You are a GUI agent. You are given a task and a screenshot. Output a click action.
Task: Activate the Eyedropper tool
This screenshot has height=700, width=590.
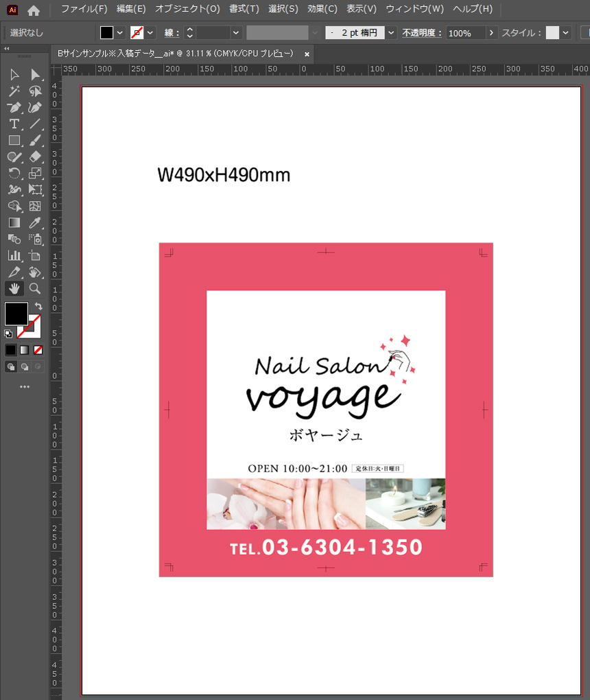point(36,223)
